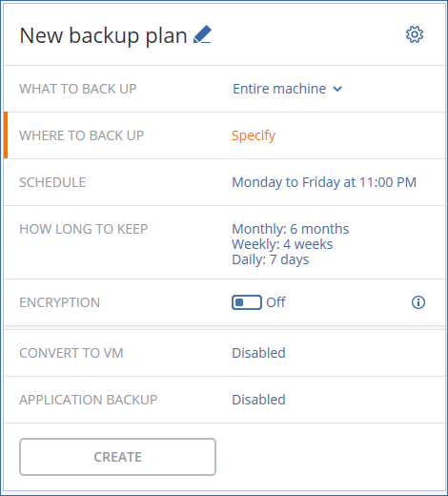The image size is (448, 496).
Task: Open Application backup Disabled setting
Action: point(258,400)
